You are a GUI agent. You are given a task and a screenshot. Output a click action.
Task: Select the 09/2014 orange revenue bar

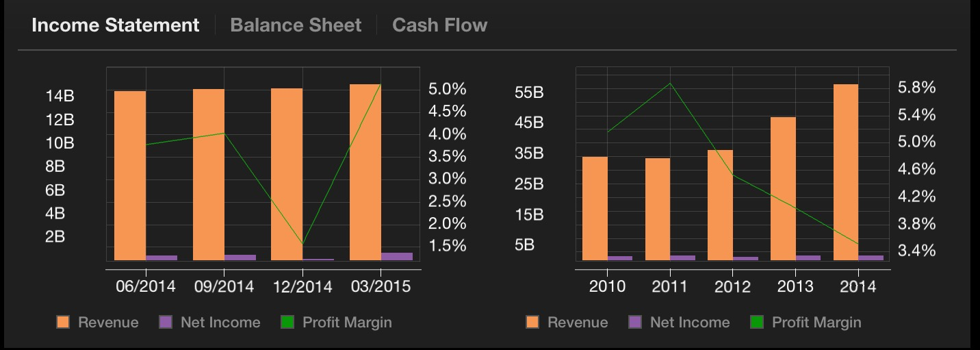click(209, 175)
